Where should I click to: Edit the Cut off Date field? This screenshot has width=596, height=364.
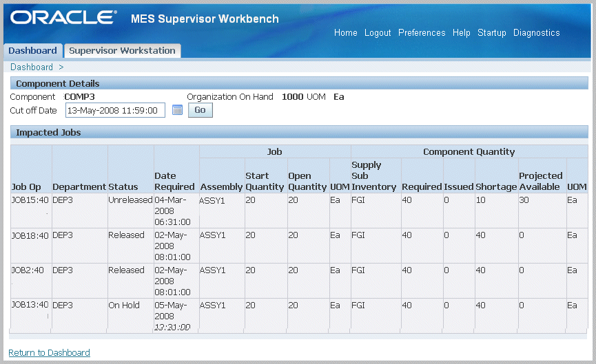click(115, 111)
